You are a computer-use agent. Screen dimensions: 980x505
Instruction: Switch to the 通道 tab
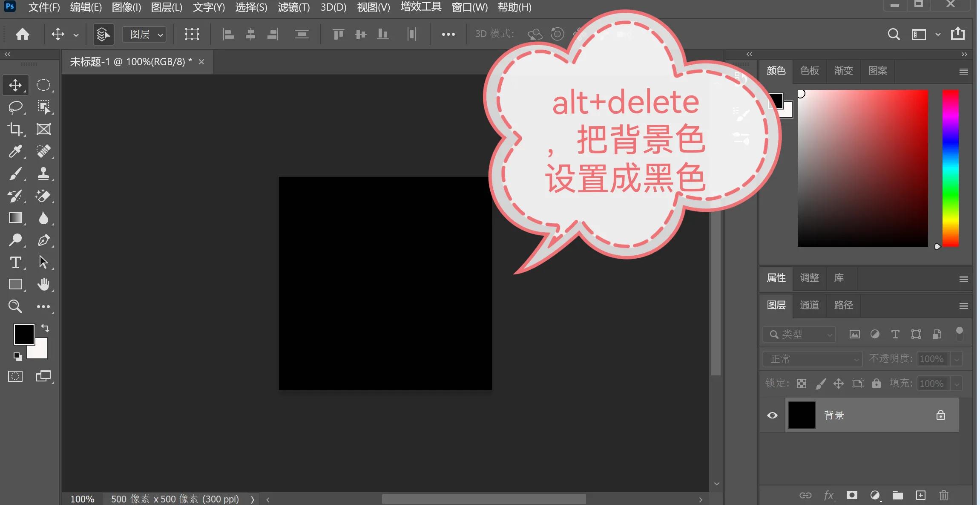click(808, 305)
